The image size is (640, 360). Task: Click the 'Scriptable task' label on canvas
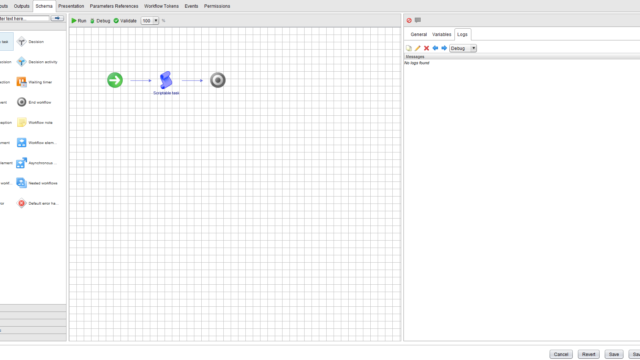pos(166,93)
